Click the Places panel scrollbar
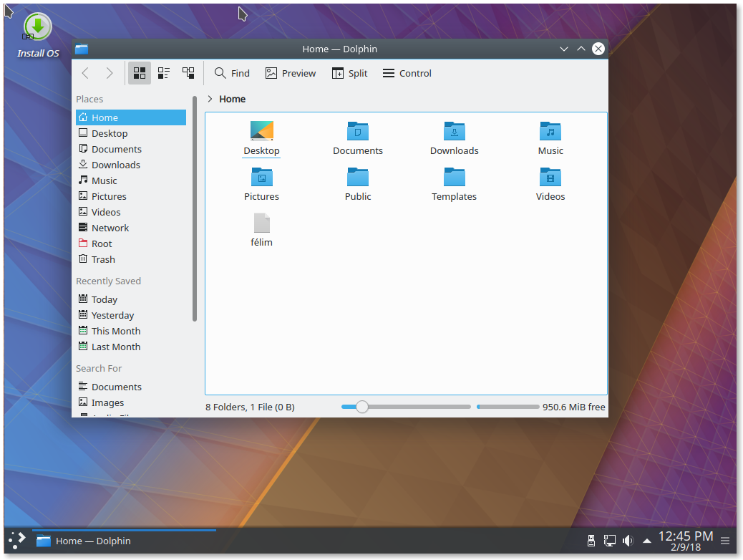Viewport: 743px width, 560px height. (x=194, y=208)
